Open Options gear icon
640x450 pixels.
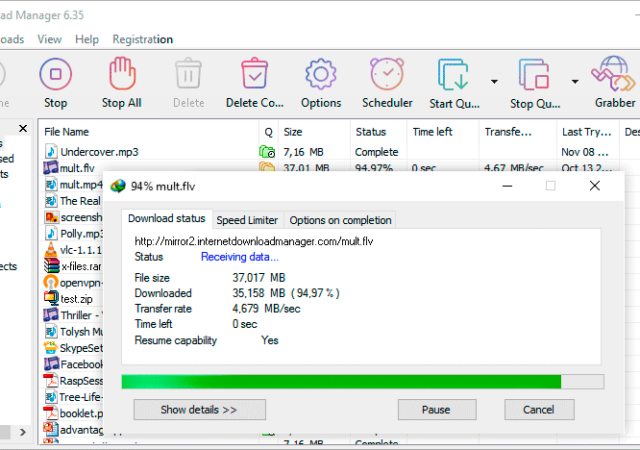coord(321,74)
